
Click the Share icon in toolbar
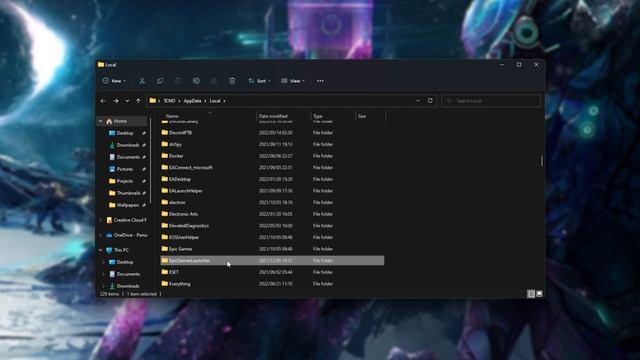[214, 81]
